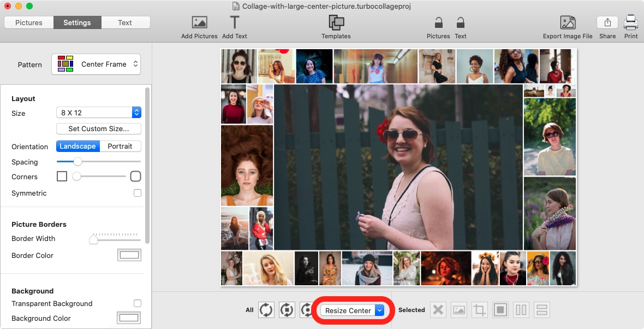
Task: Click Export Image File icon
Action: 568,22
